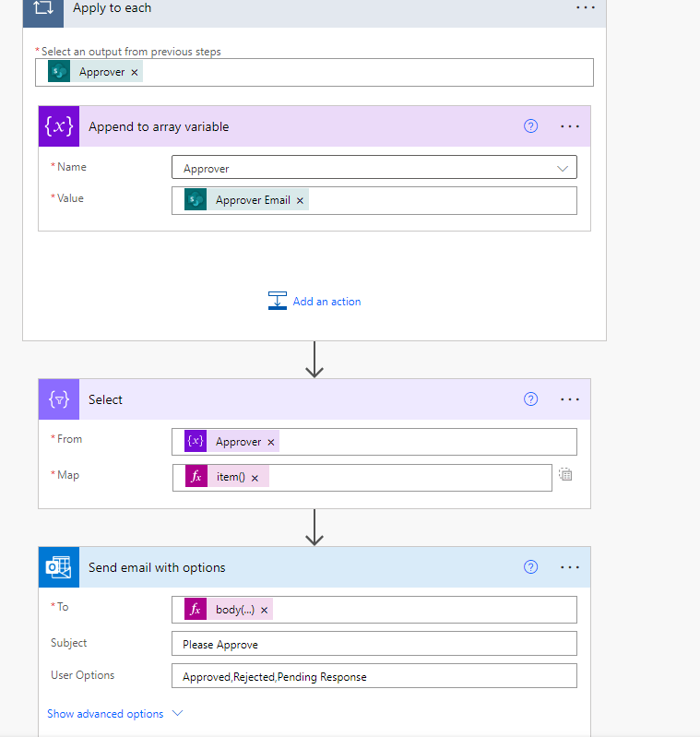The width and height of the screenshot is (700, 737).
Task: Click the SharePoint Approver token
Action: (95, 72)
